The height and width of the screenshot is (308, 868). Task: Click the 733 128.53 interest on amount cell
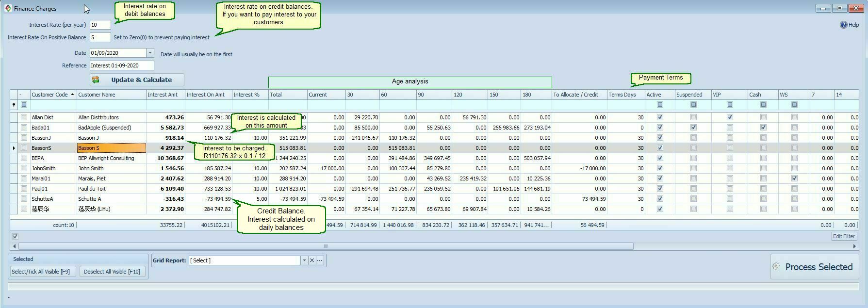pos(209,189)
